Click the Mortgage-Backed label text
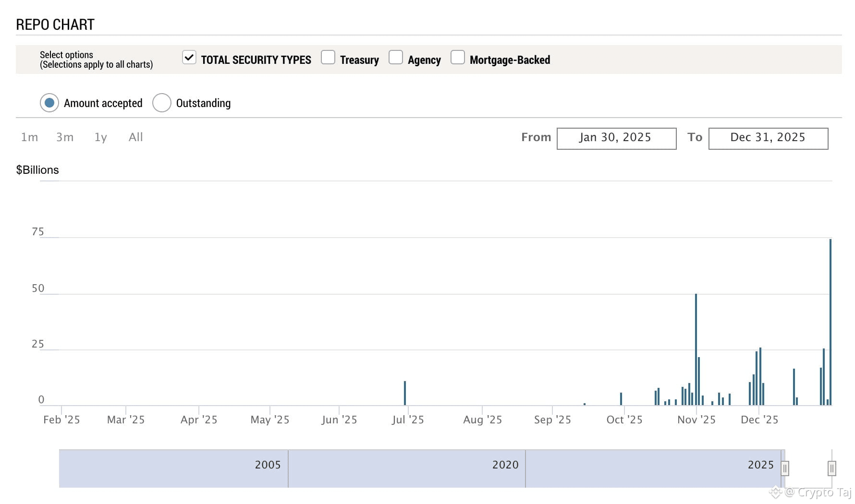 [x=510, y=60]
